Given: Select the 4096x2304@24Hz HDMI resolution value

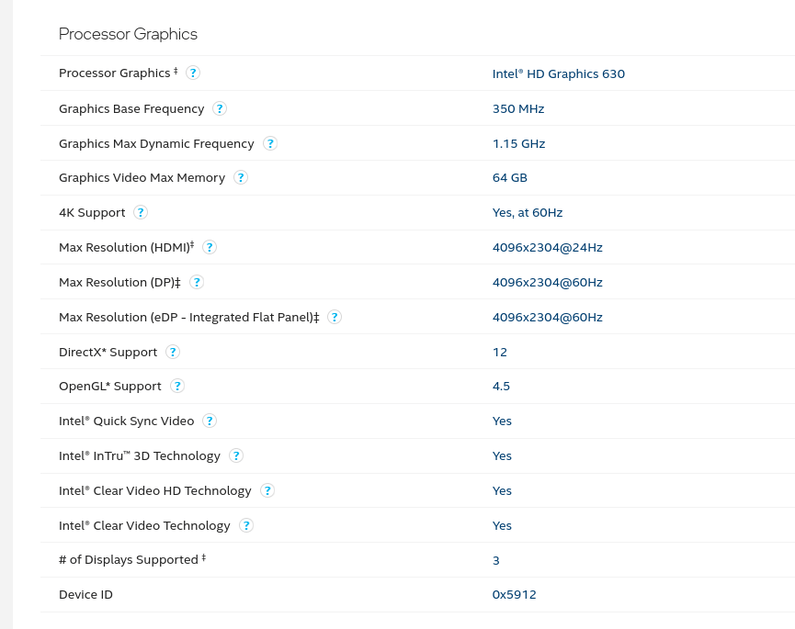Looking at the screenshot, I should (547, 248).
